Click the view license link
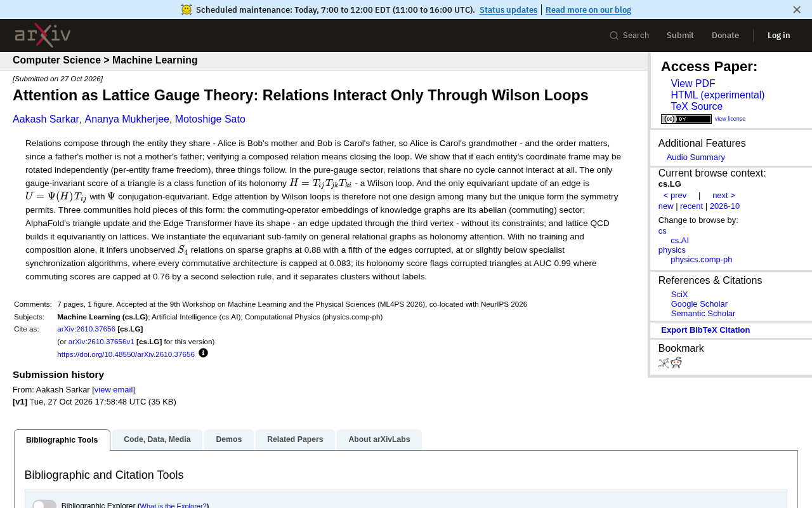This screenshot has height=508, width=812. 730,119
